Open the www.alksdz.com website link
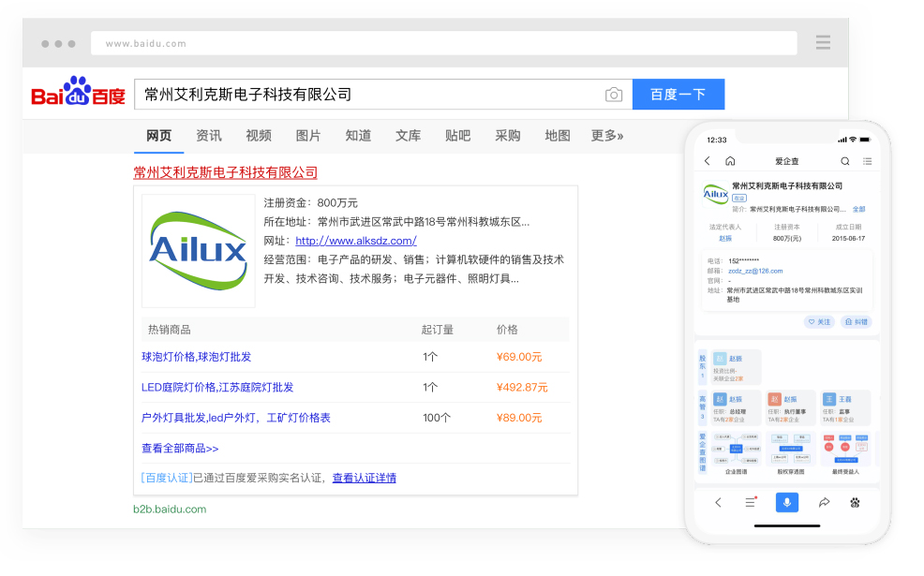Image resolution: width=924 pixels, height=576 pixels. coord(355,241)
